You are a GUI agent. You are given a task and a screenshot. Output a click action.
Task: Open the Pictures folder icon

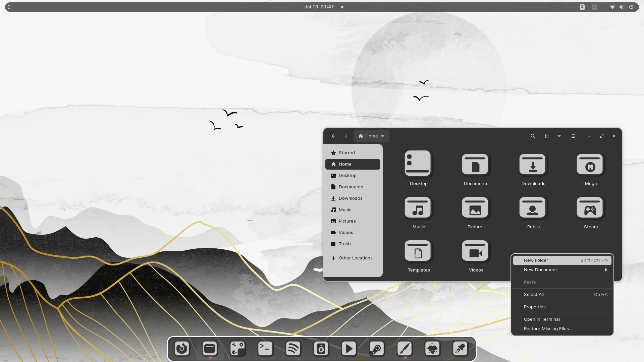pyautogui.click(x=475, y=207)
